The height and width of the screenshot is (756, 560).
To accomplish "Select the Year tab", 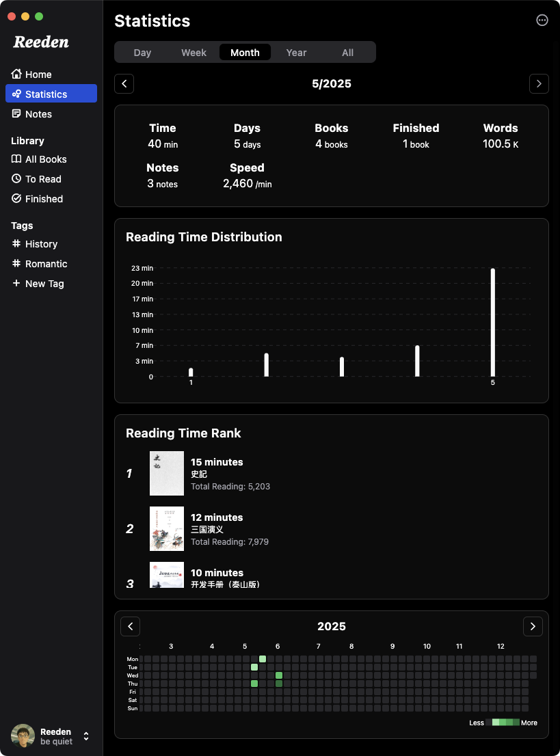I will pos(296,52).
